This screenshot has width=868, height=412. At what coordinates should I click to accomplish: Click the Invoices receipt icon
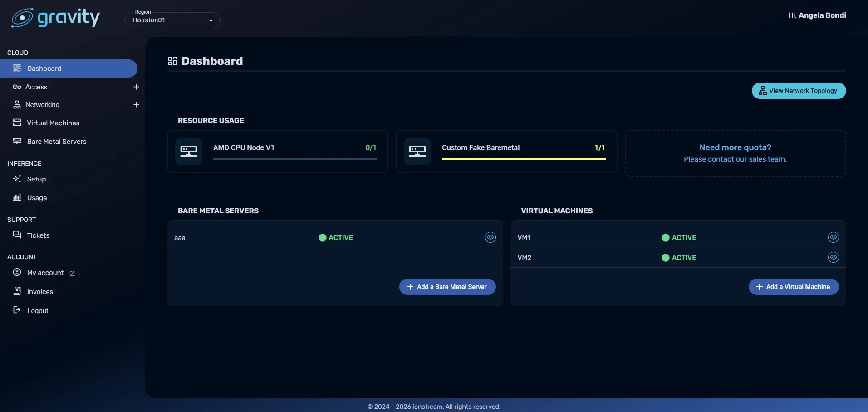pyautogui.click(x=17, y=291)
